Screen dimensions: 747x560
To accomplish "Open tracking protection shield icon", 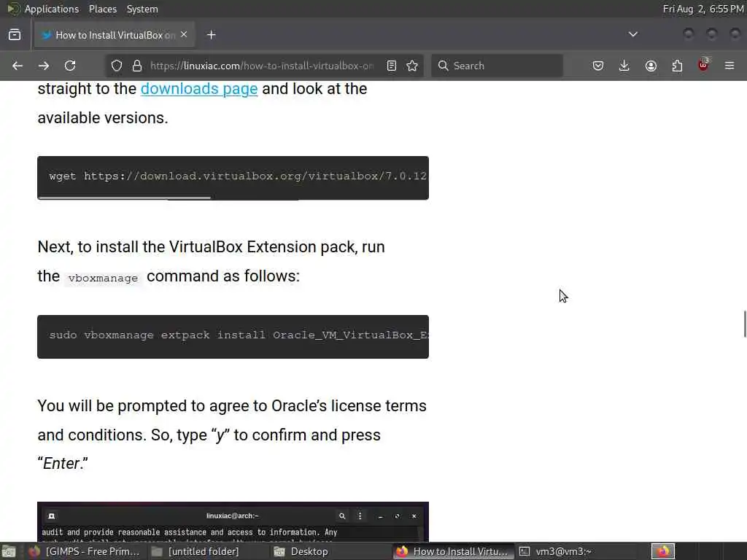I will [x=117, y=66].
